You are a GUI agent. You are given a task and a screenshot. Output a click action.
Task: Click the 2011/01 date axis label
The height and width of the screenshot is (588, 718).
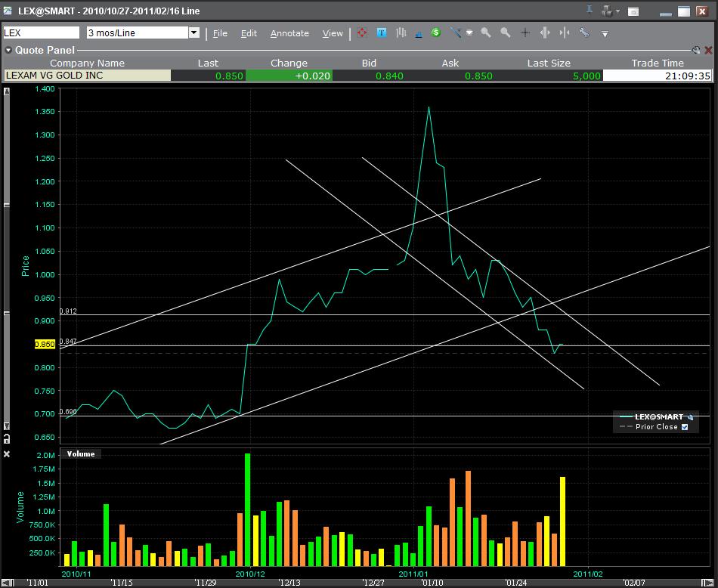click(413, 574)
